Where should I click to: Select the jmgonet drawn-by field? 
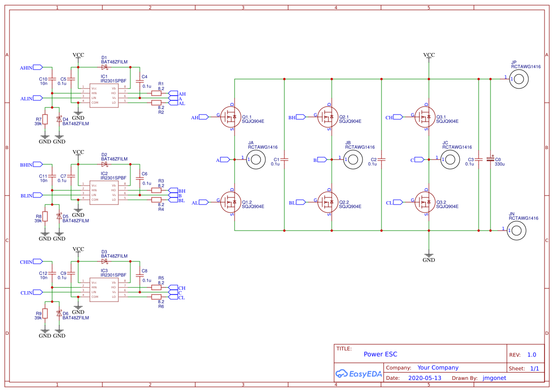[x=494, y=378]
